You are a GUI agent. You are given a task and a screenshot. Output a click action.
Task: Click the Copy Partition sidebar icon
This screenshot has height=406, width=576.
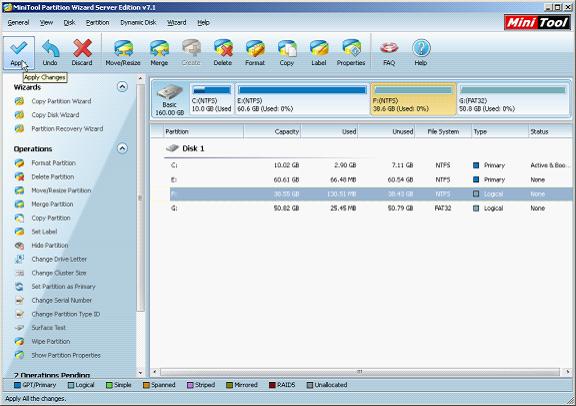click(x=19, y=218)
